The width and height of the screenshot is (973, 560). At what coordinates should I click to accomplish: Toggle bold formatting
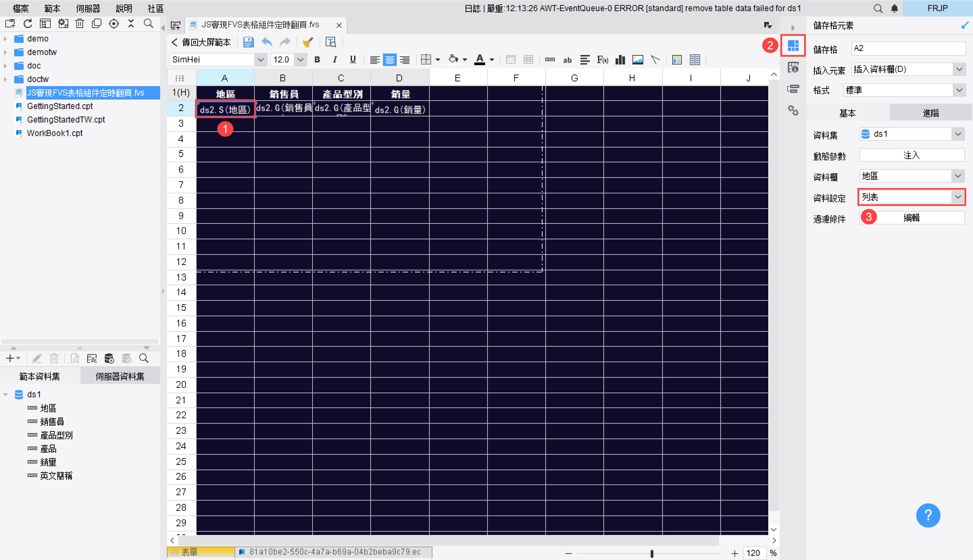317,60
